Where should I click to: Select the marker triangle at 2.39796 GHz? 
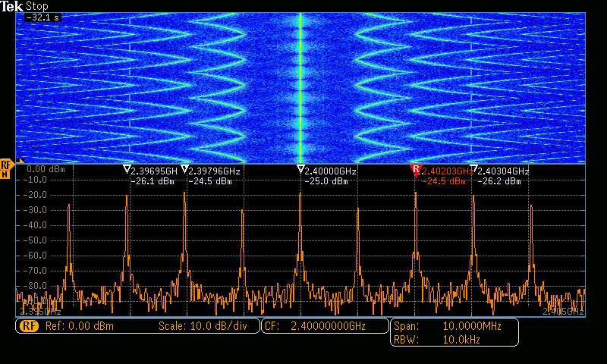[184, 170]
